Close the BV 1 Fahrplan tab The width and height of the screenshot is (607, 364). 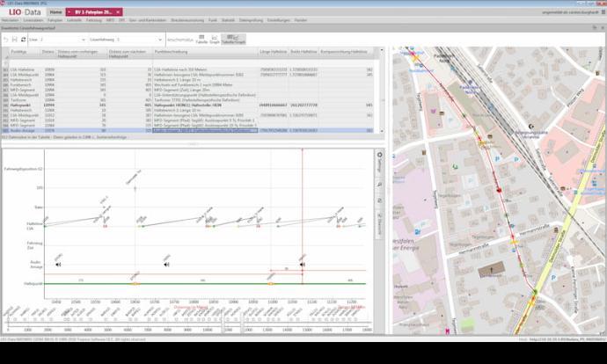(117, 12)
